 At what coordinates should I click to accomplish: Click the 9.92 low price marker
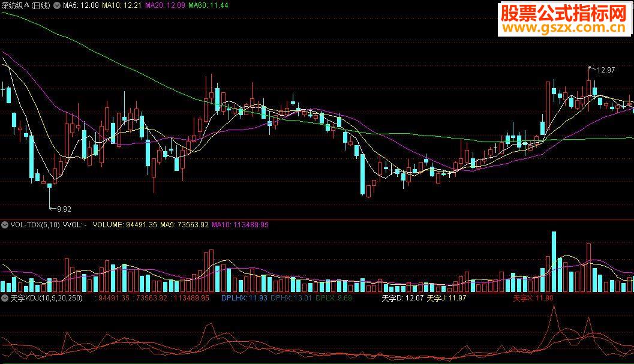(x=64, y=209)
